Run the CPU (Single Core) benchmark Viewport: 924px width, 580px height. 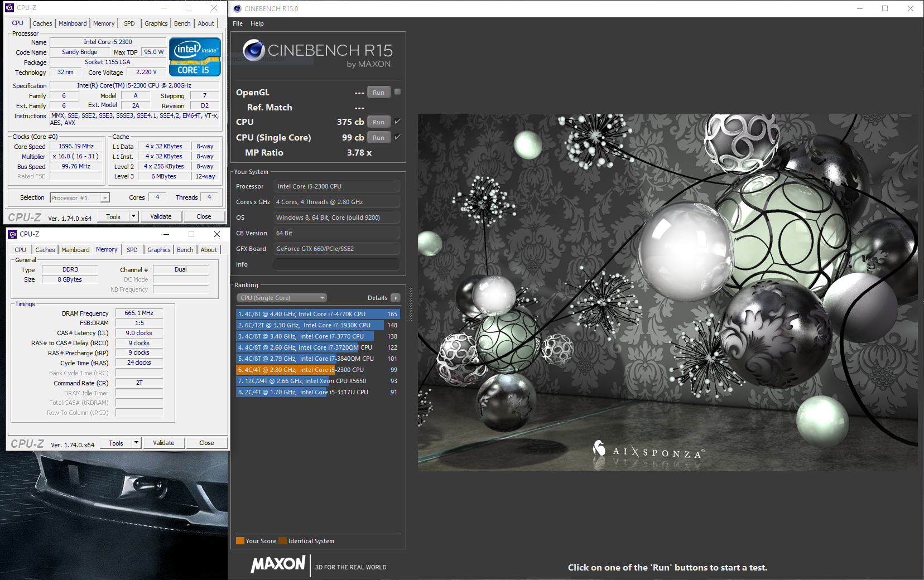(x=379, y=138)
